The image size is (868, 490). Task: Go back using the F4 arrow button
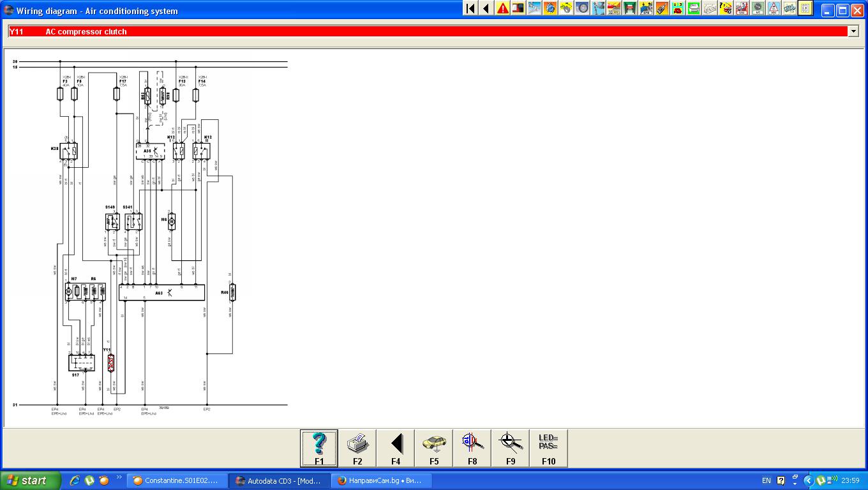[x=396, y=448]
